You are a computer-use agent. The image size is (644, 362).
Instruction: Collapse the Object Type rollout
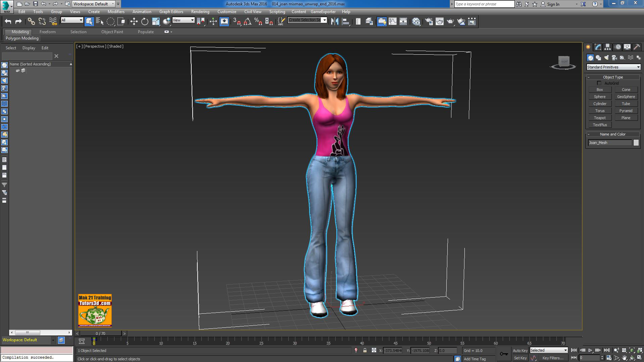tap(613, 77)
